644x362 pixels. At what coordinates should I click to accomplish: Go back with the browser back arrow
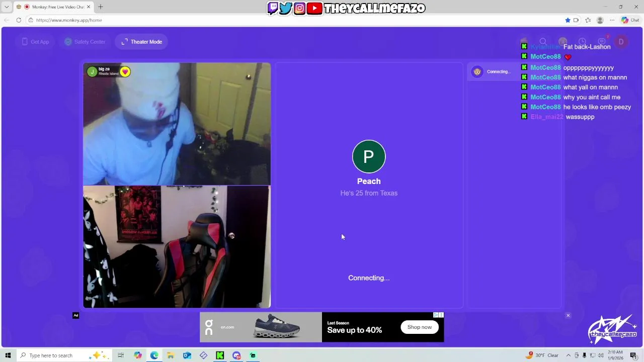pyautogui.click(x=7, y=20)
